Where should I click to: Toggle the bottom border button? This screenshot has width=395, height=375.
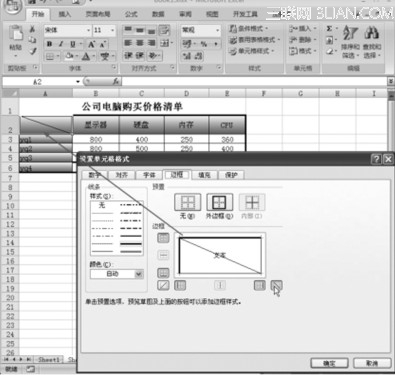coord(163,273)
